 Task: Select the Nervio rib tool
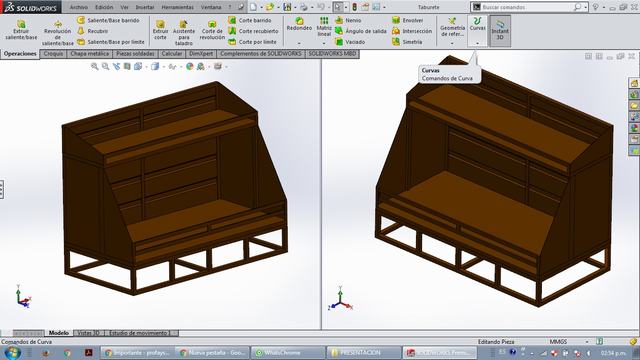click(x=348, y=20)
